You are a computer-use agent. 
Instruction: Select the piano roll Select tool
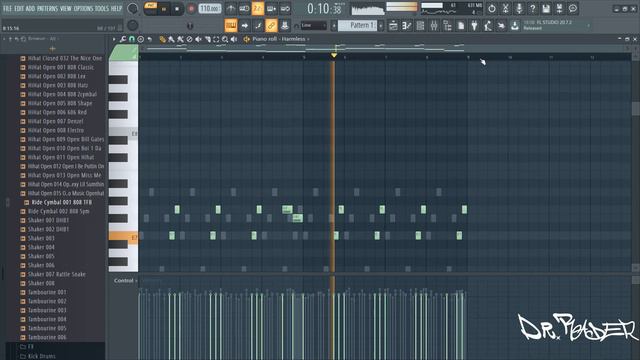216,39
